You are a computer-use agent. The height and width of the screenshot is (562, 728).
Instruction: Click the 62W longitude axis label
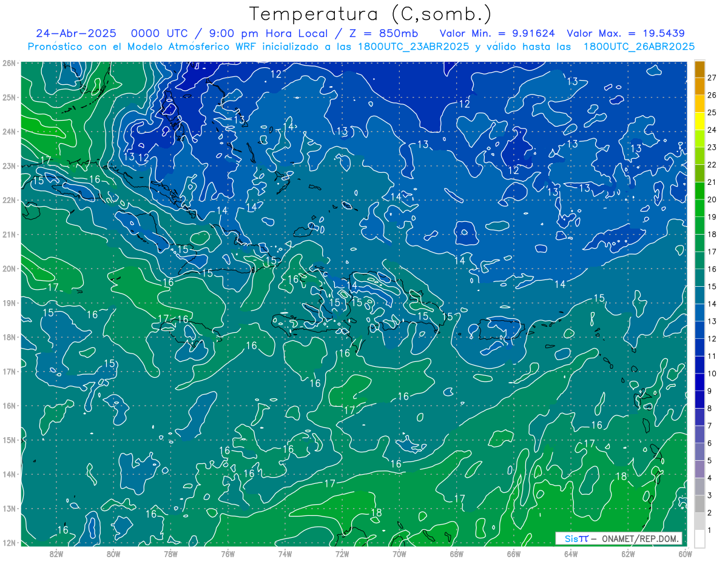point(628,554)
